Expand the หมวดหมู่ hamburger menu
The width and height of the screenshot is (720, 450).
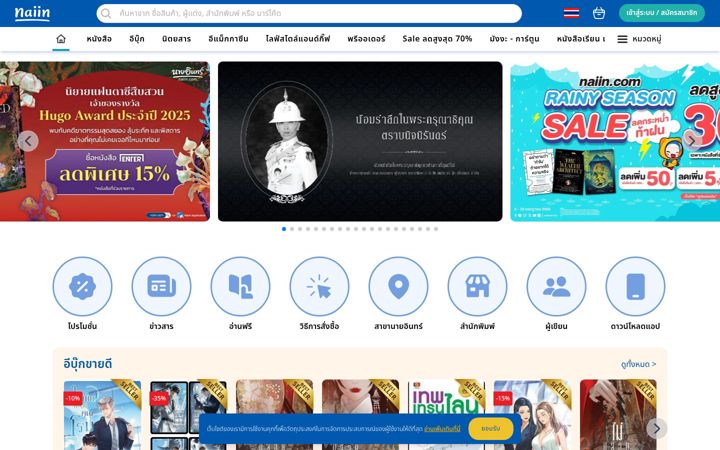pyautogui.click(x=639, y=39)
